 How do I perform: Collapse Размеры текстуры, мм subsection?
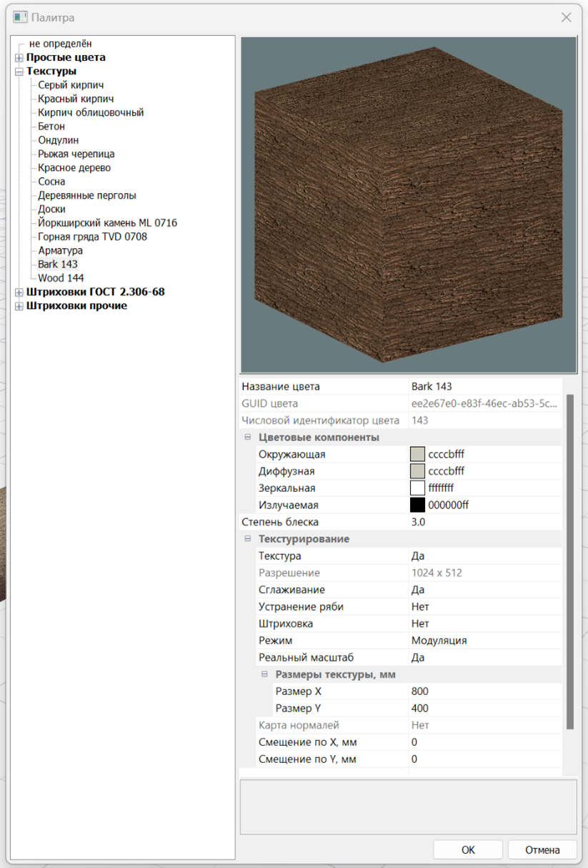coord(264,674)
